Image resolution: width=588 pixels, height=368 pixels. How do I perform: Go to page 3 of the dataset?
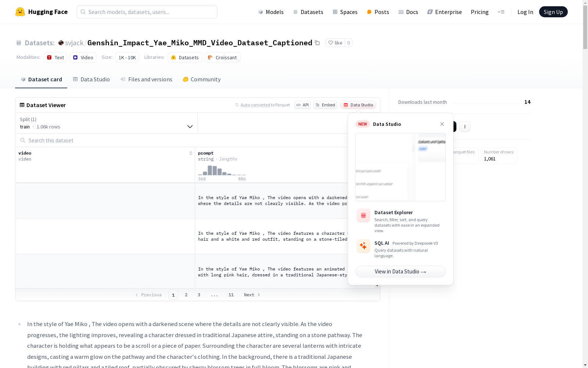click(x=199, y=295)
